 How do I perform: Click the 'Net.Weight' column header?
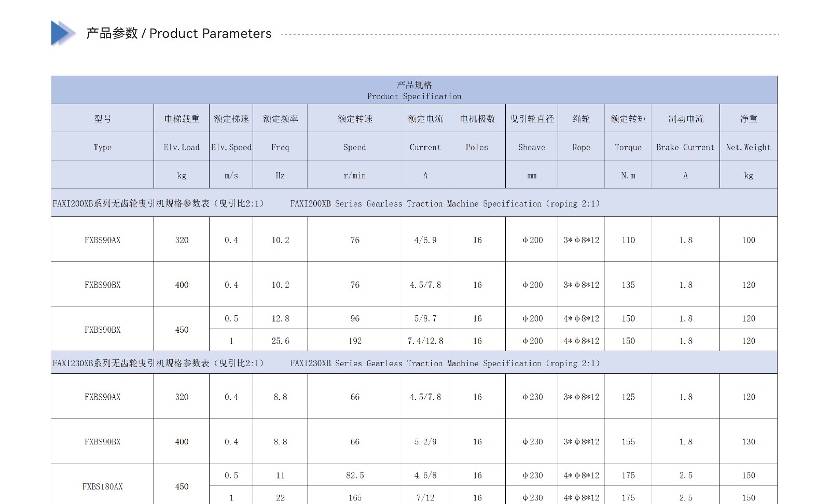[749, 147]
